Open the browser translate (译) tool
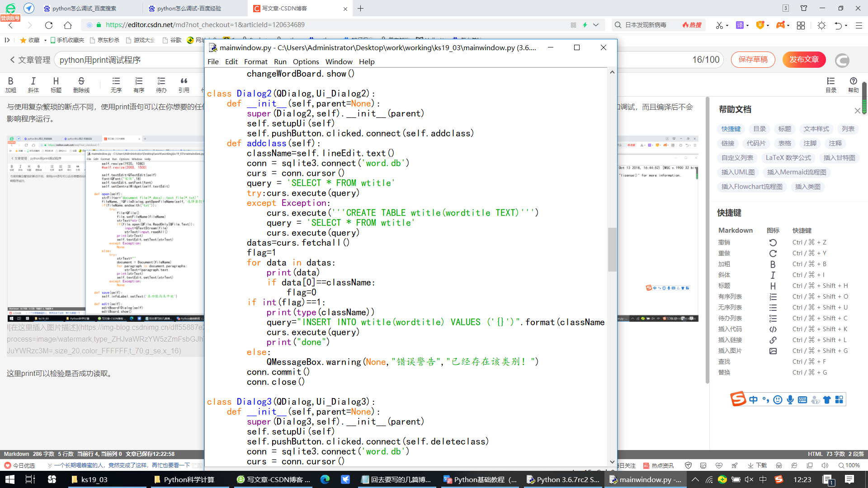868x488 pixels. click(x=740, y=25)
